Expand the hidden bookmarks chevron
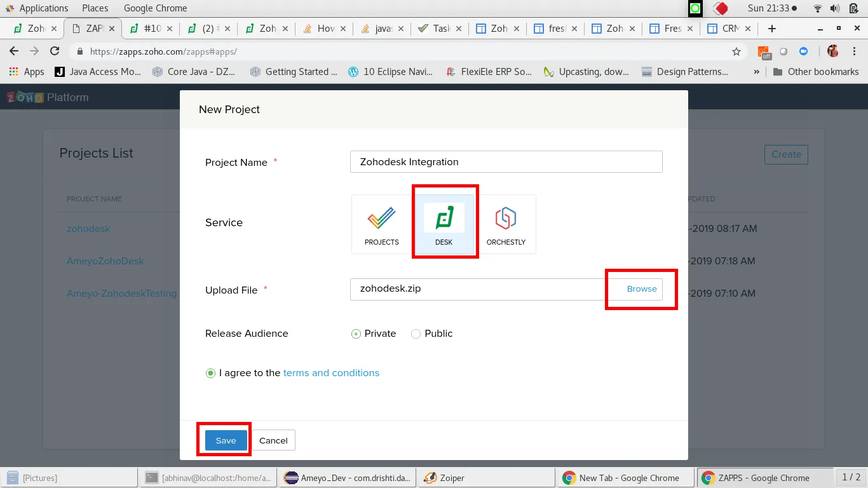The image size is (868, 488). [756, 72]
